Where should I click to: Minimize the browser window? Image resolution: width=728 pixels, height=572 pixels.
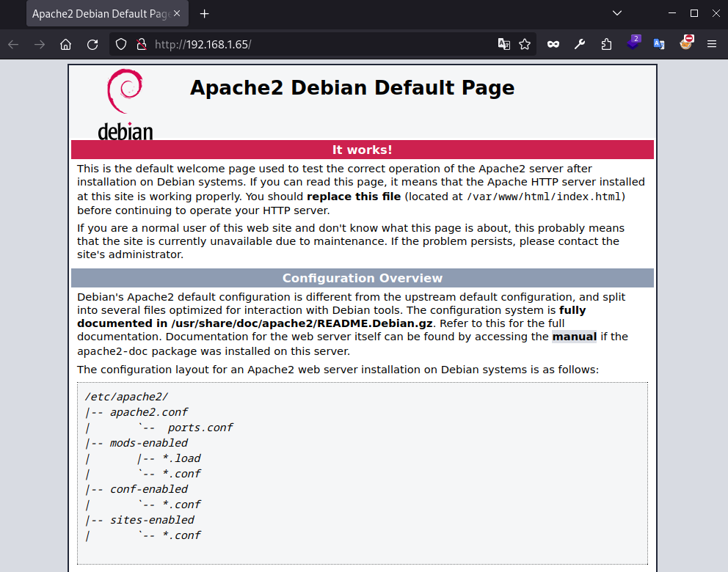coord(671,13)
